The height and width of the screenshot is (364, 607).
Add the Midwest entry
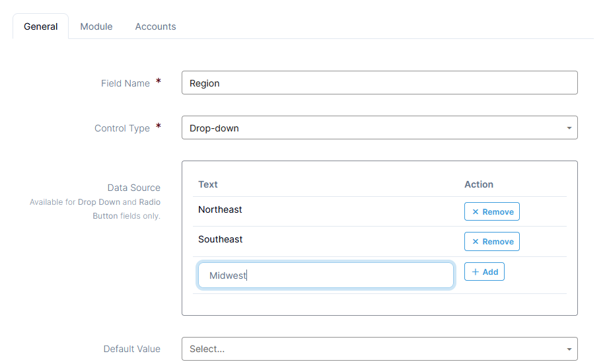(484, 272)
